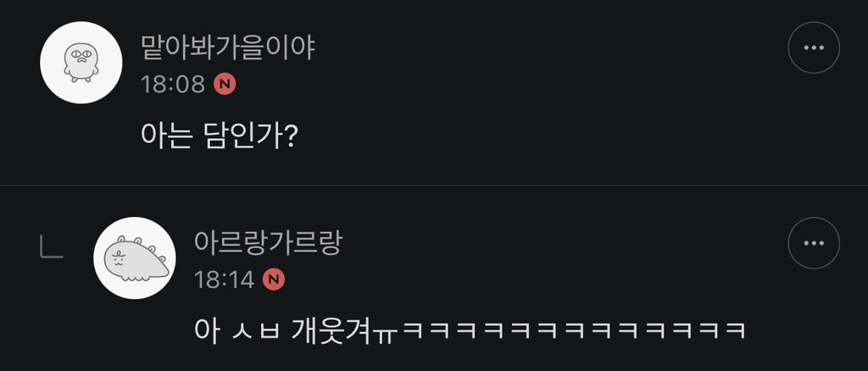View 아르랑가르랑's dinosaur profile picture
Viewport: 868px width, 371px height.
[135, 257]
